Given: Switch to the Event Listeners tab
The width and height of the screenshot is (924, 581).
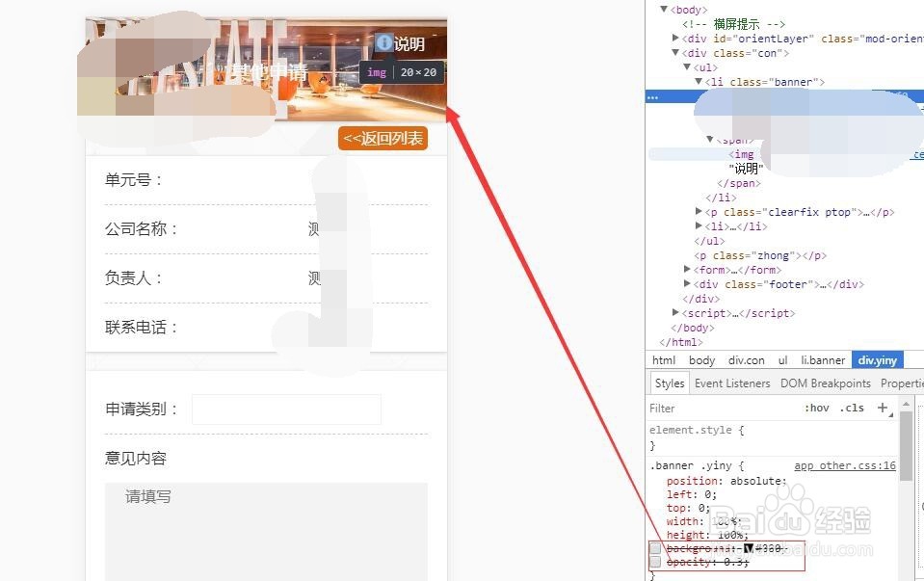Looking at the screenshot, I should click(x=732, y=383).
